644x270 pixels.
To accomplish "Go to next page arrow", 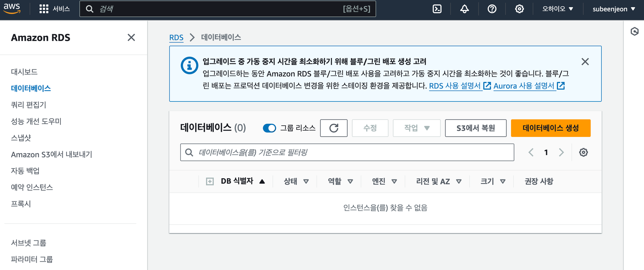I will click(561, 152).
